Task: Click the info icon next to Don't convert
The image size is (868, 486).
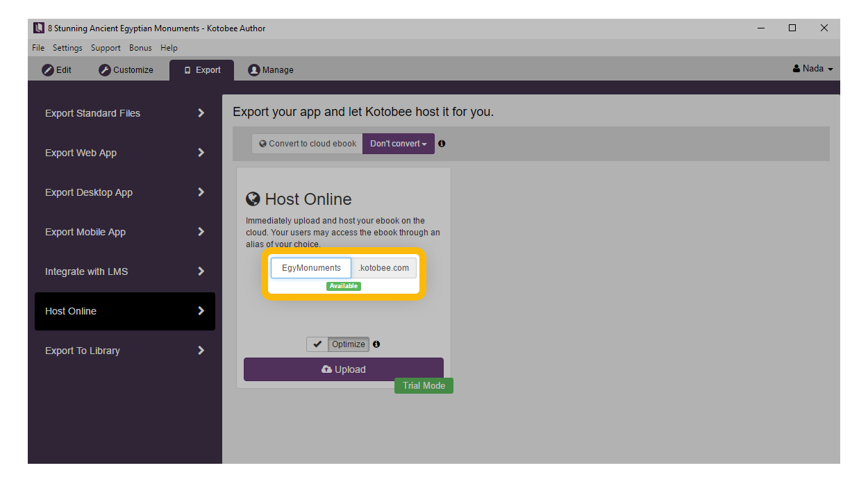Action: [x=442, y=144]
